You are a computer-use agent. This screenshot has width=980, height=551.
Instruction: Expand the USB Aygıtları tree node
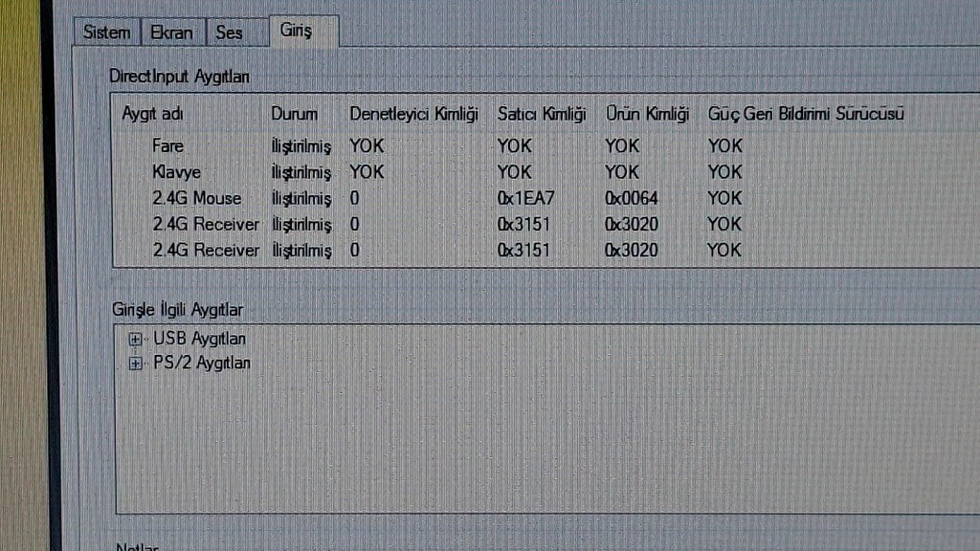click(x=135, y=340)
